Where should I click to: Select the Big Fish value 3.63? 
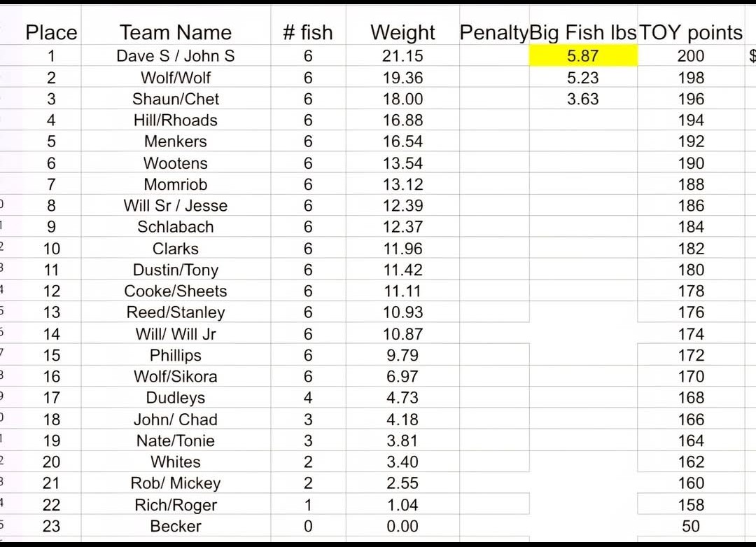click(583, 99)
